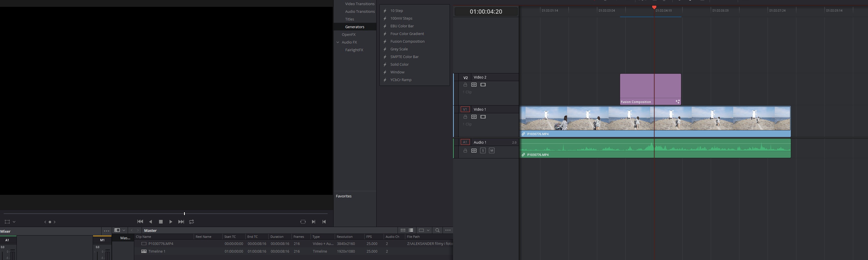Click the match frame icon under viewer
The width and height of the screenshot is (868, 260).
[303, 222]
